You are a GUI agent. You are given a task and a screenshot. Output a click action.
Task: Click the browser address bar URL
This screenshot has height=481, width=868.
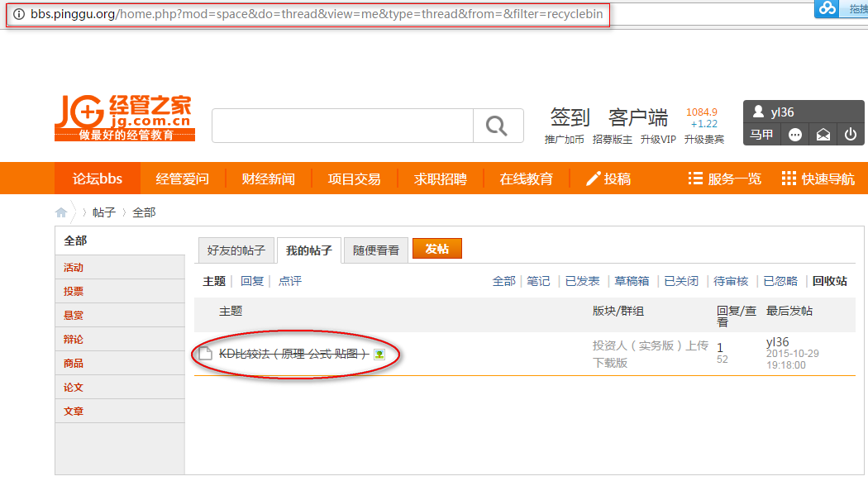click(x=317, y=14)
